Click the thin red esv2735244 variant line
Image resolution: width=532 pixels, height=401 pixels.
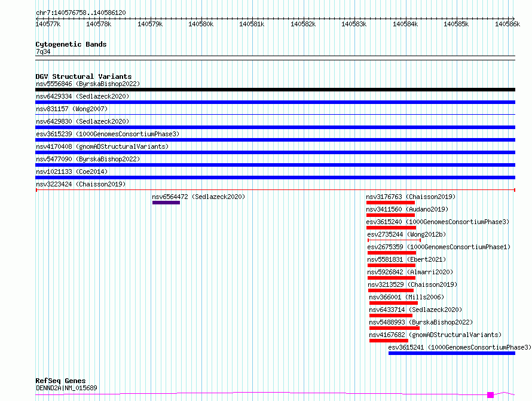pos(395,240)
